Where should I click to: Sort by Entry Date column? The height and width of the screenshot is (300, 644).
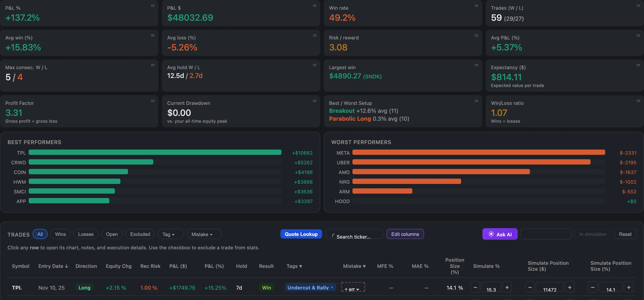coord(53,266)
